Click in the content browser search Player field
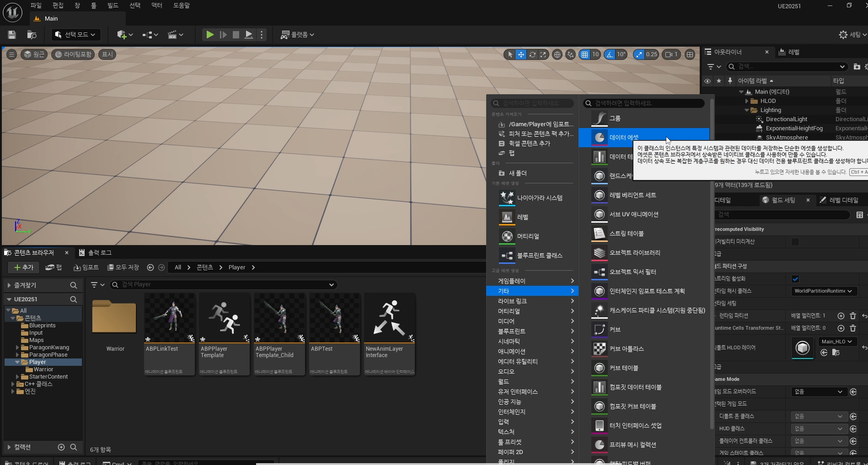This screenshot has height=465, width=868. click(223, 284)
